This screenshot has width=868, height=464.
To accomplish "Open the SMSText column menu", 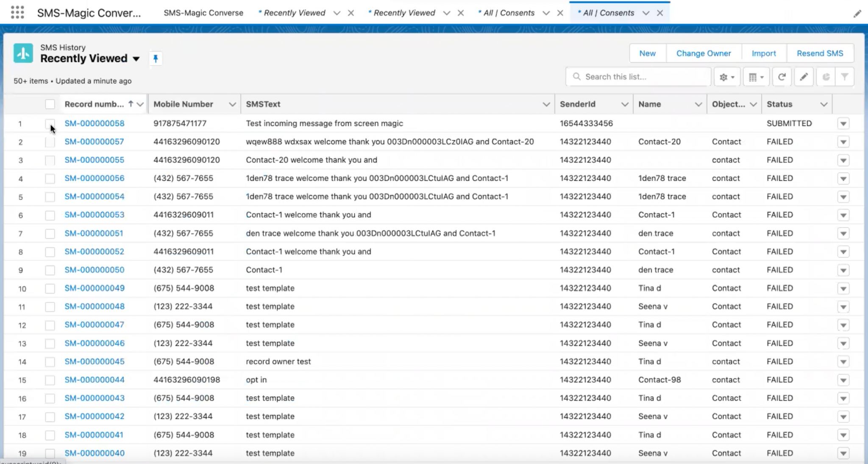I will pos(546,104).
